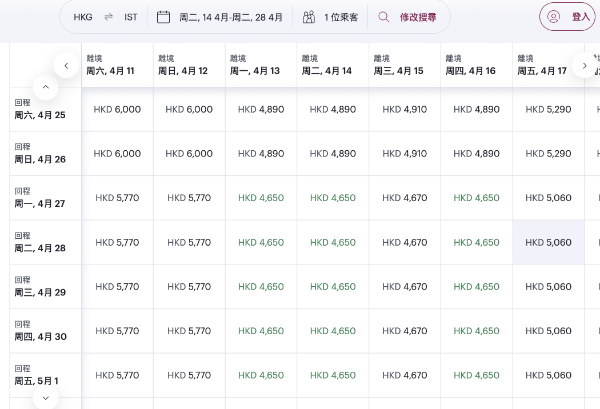
Task: Expand later return dates with down chevron
Action: click(x=45, y=398)
